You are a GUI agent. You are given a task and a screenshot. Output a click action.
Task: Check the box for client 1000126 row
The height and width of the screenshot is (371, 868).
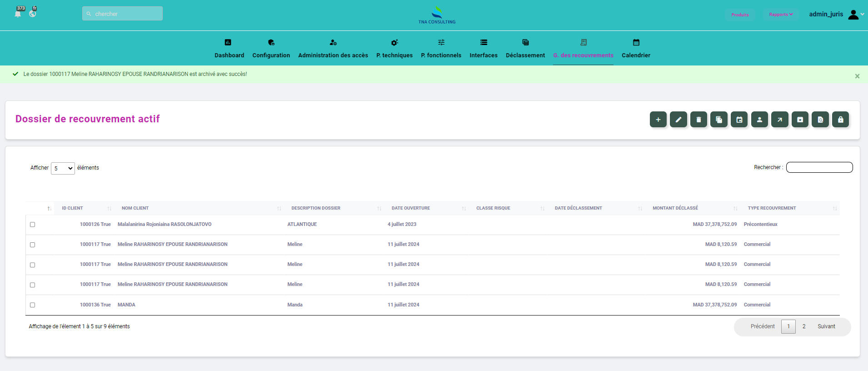click(x=32, y=225)
